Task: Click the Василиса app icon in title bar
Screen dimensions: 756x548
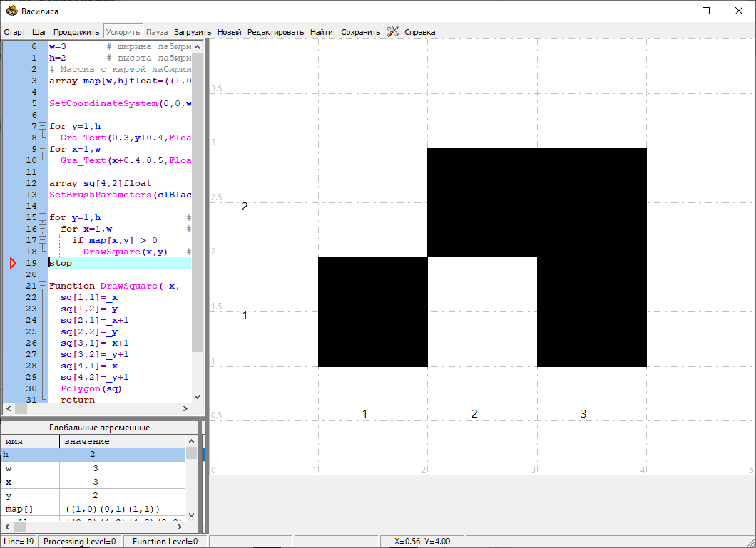Action: (11, 11)
